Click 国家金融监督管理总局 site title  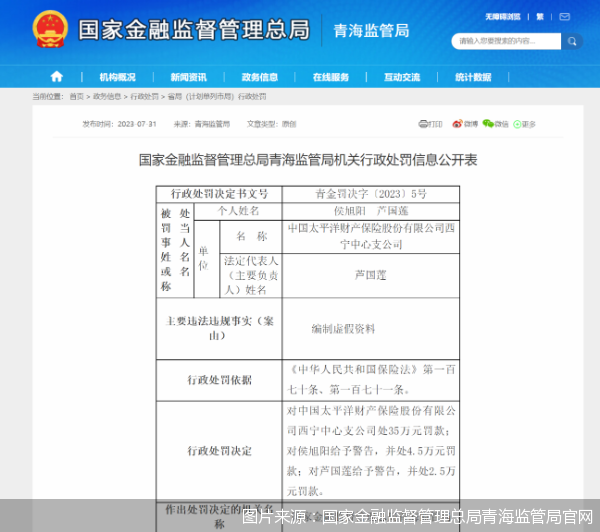click(x=194, y=30)
